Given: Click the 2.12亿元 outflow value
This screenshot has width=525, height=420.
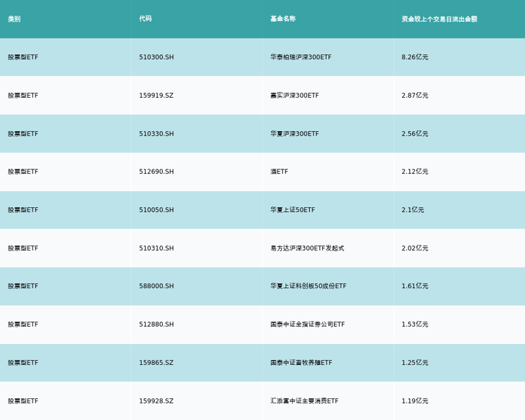Looking at the screenshot, I should tap(415, 171).
